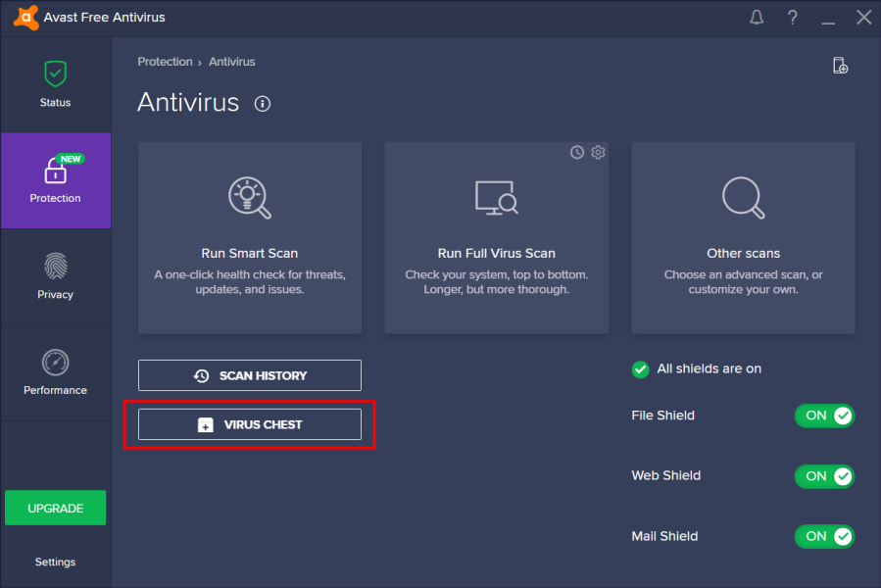Click the Smart Scan lightbulb magnifier icon
Image resolution: width=881 pixels, height=588 pixels.
pyautogui.click(x=249, y=197)
